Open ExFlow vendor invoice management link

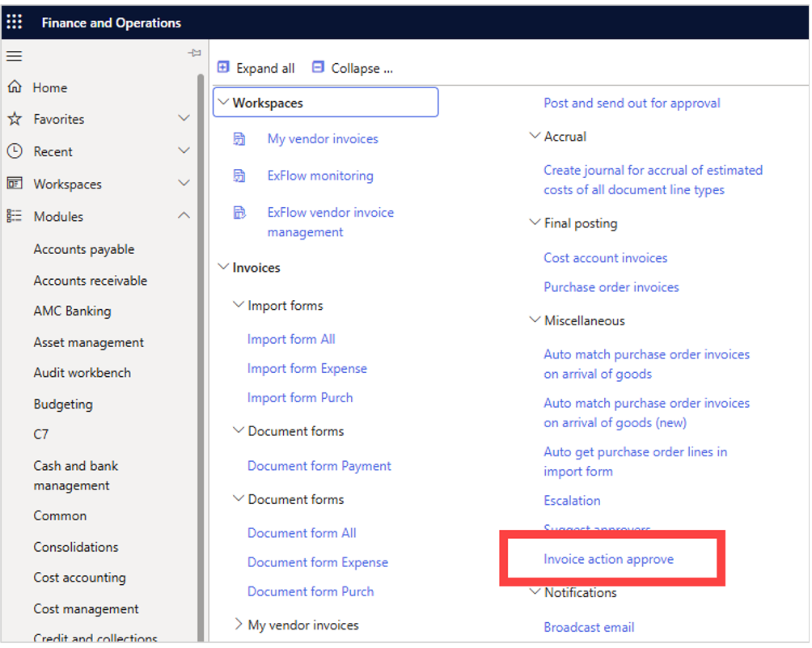click(x=331, y=222)
